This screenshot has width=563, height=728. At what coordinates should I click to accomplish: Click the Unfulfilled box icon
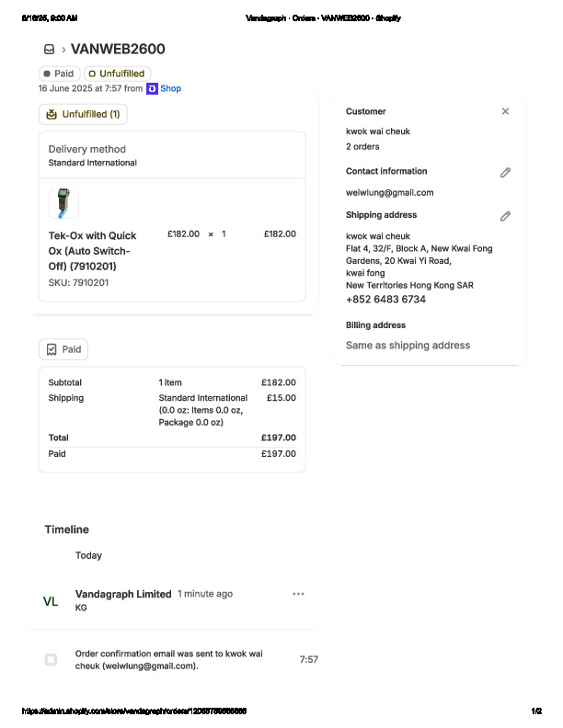click(x=51, y=115)
